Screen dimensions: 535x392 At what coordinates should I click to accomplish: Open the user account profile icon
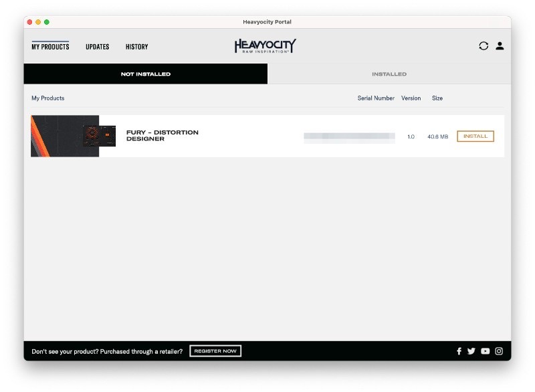point(500,45)
